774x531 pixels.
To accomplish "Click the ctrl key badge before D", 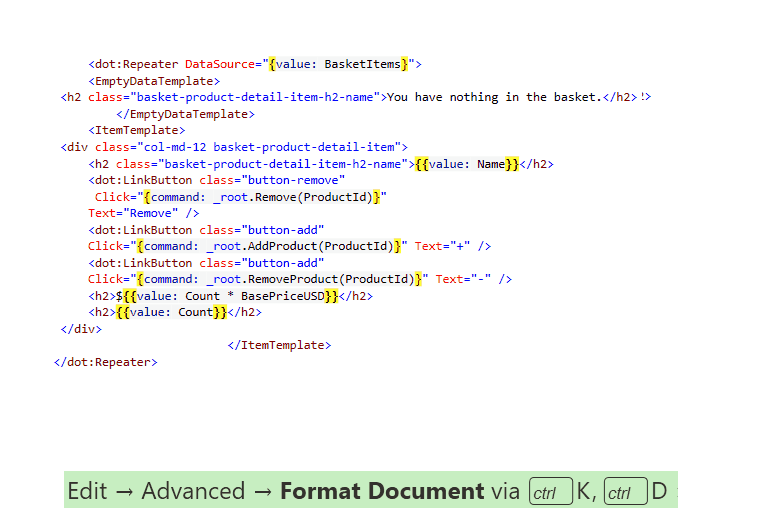I will [x=625, y=492].
